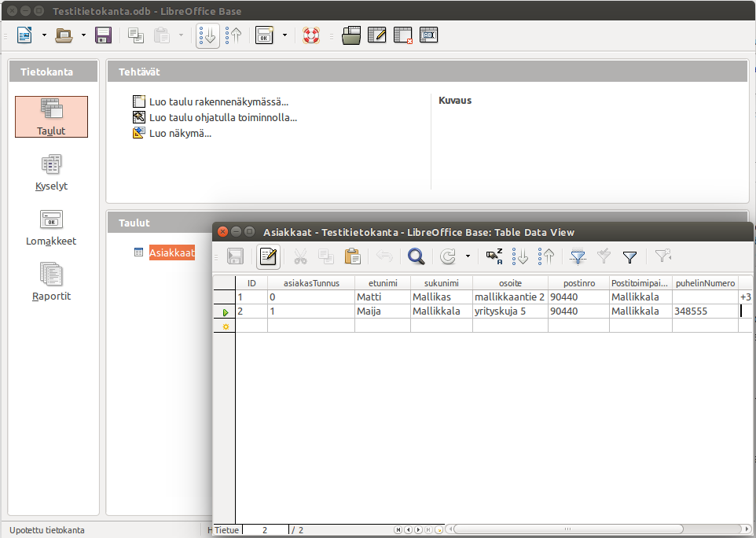Toggle sort ascending in main toolbar

208,35
